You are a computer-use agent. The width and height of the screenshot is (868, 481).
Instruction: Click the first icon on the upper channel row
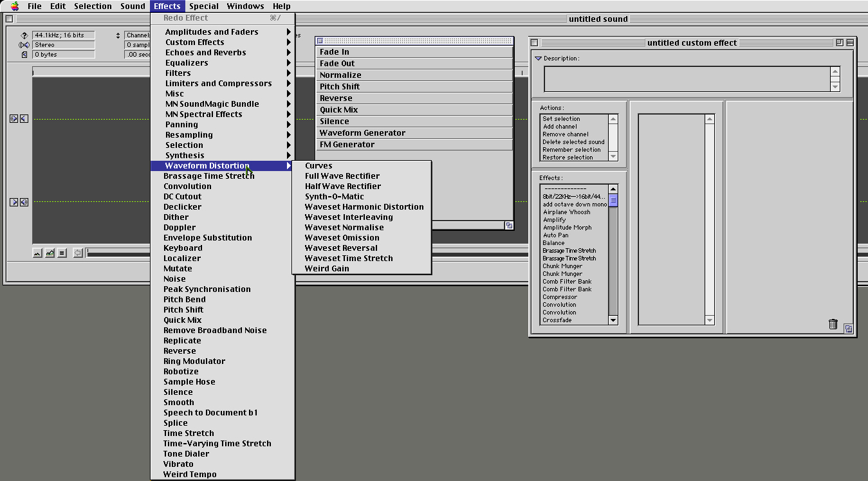click(14, 119)
